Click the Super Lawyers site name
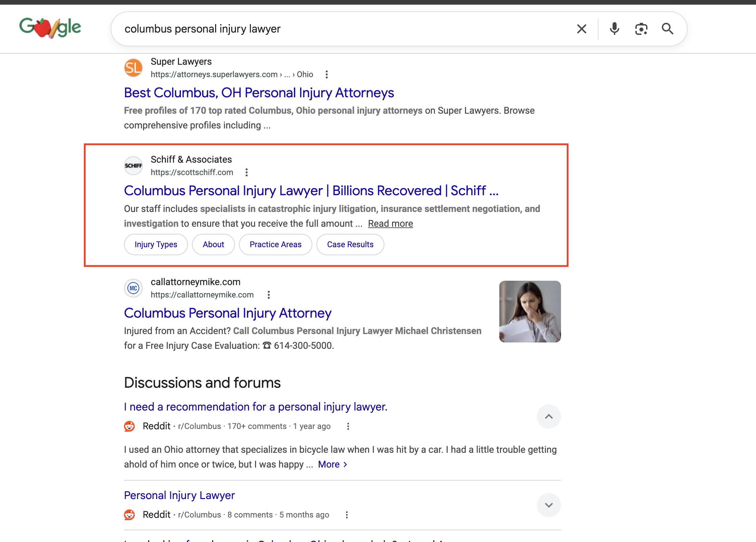This screenshot has height=542, width=756. (181, 62)
